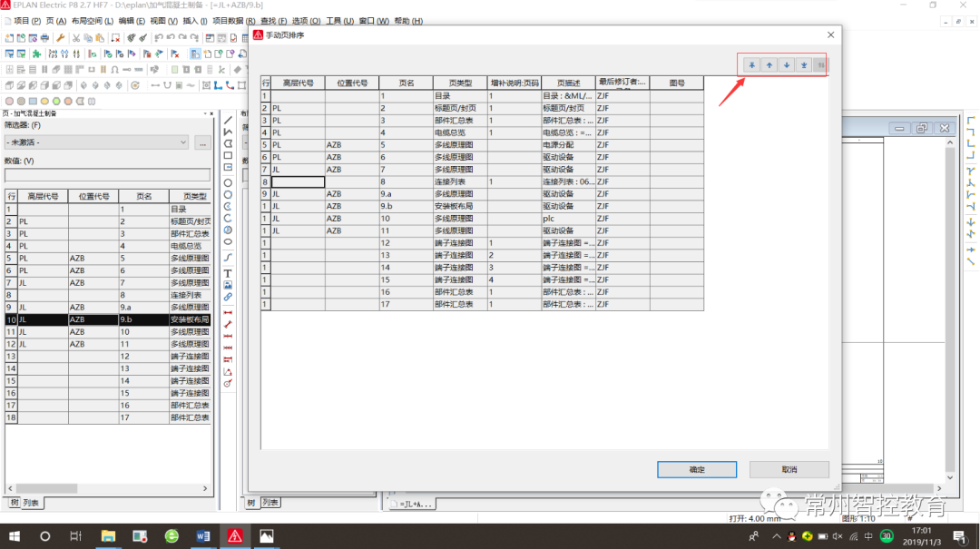
Task: Select page navigator row with page 9.a
Action: tap(107, 308)
